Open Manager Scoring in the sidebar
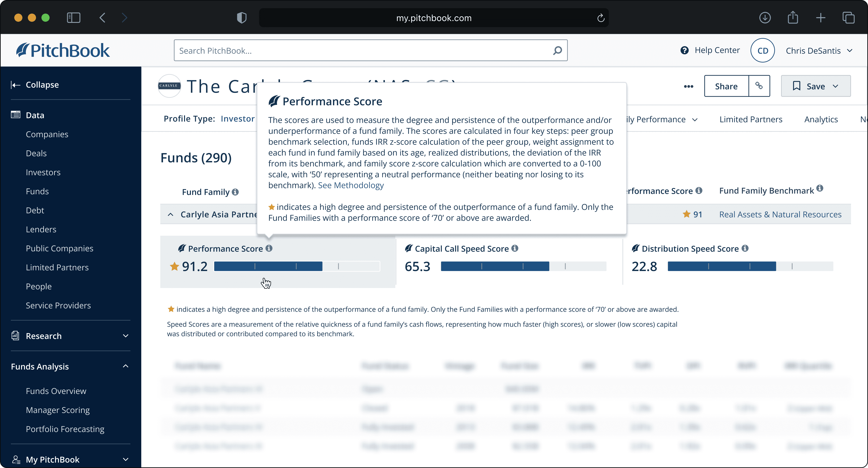Screen dimensions: 868x468 point(58,410)
